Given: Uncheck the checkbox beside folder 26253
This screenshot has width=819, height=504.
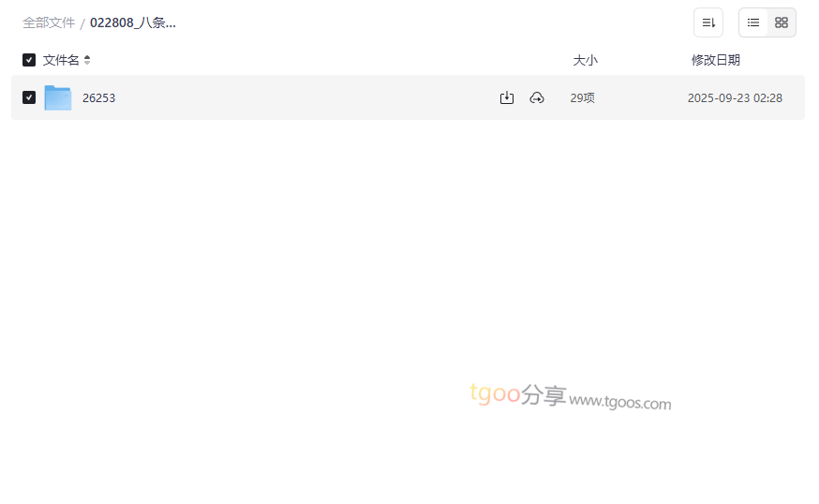Looking at the screenshot, I should pyautogui.click(x=29, y=97).
